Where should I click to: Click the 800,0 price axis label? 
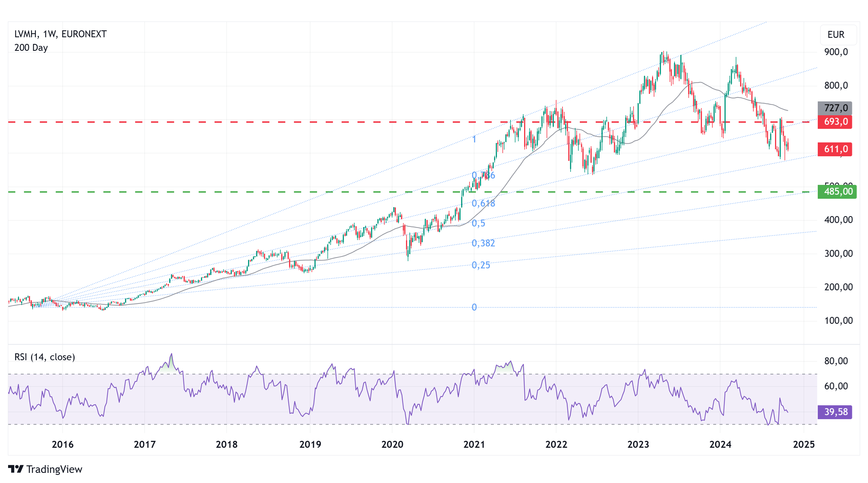(836, 85)
